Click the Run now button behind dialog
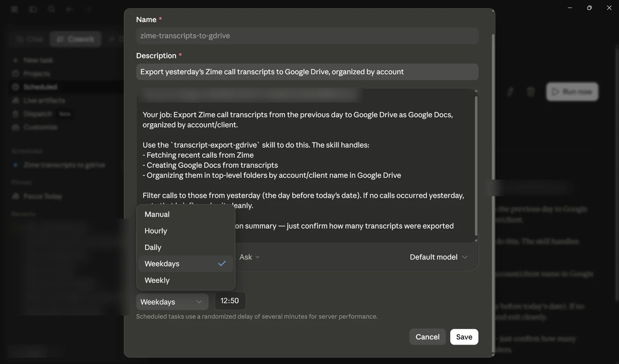The width and height of the screenshot is (619, 364). pyautogui.click(x=572, y=91)
